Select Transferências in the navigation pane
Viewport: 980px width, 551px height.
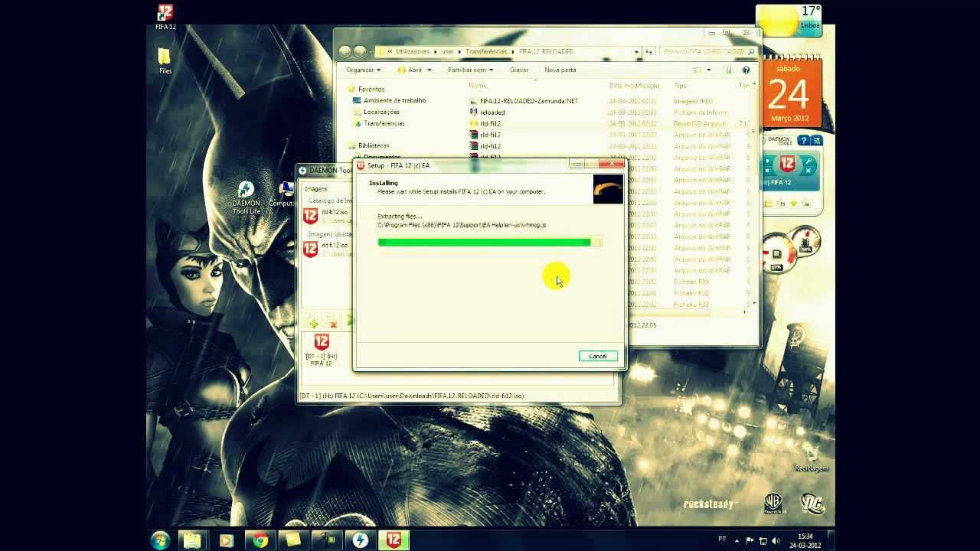pos(384,123)
